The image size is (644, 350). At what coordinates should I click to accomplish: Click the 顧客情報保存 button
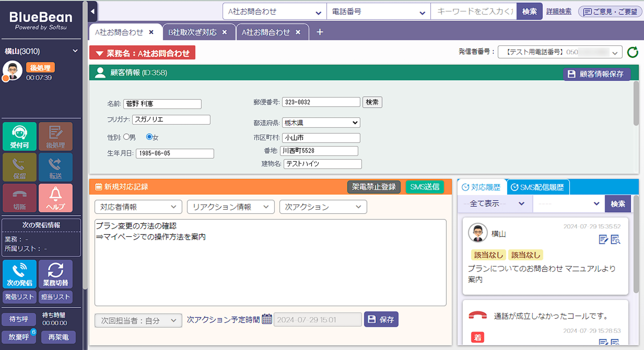(x=597, y=74)
